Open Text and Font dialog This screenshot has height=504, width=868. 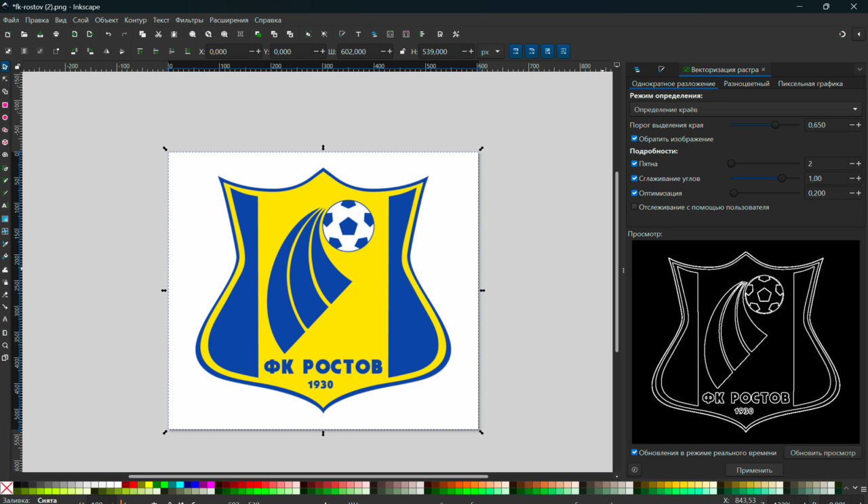pos(358,34)
